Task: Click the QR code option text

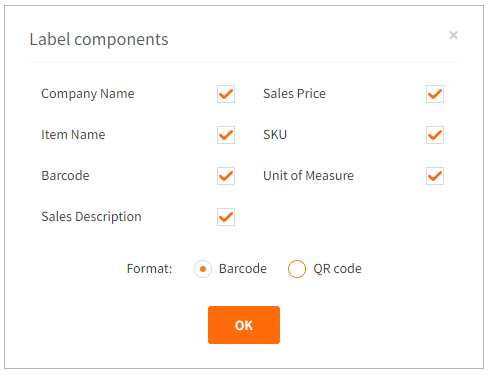Action: [337, 269]
